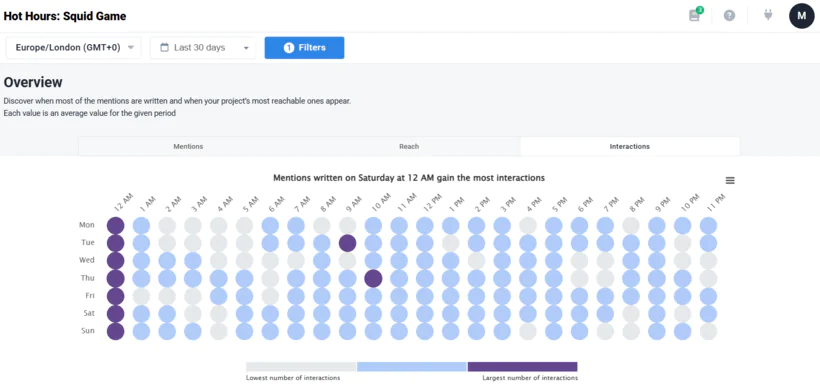
Task: Click the Saturday 8 PM grey circle
Action: 631,314
